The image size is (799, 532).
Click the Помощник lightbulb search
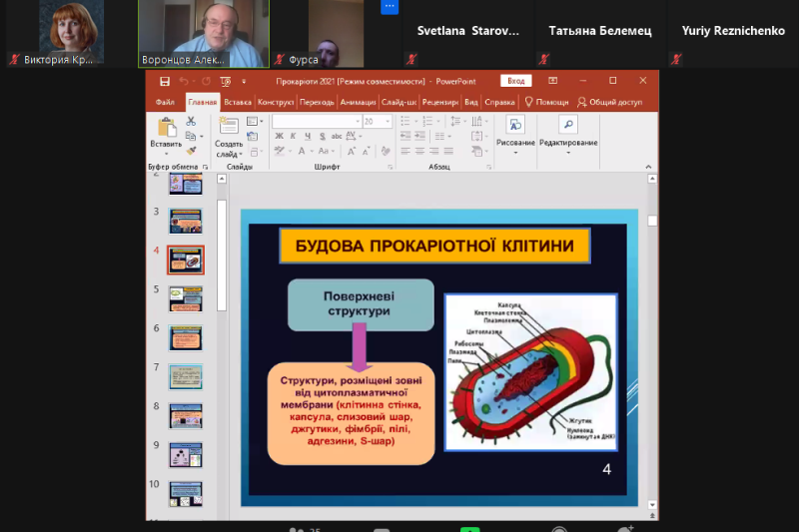pos(546,103)
